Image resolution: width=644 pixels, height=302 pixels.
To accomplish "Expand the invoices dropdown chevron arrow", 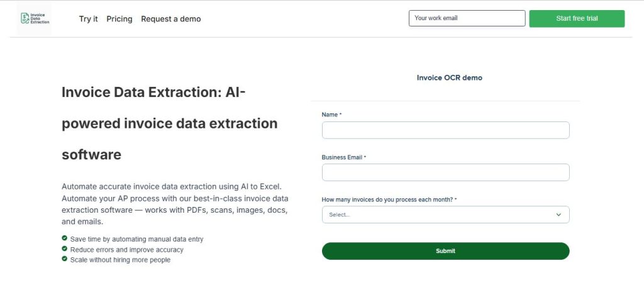I will (558, 215).
